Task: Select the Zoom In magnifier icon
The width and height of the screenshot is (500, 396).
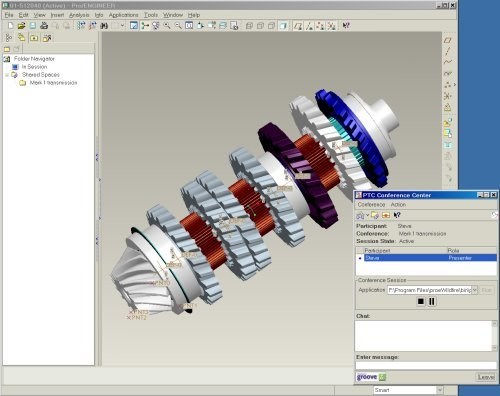Action: [167, 26]
